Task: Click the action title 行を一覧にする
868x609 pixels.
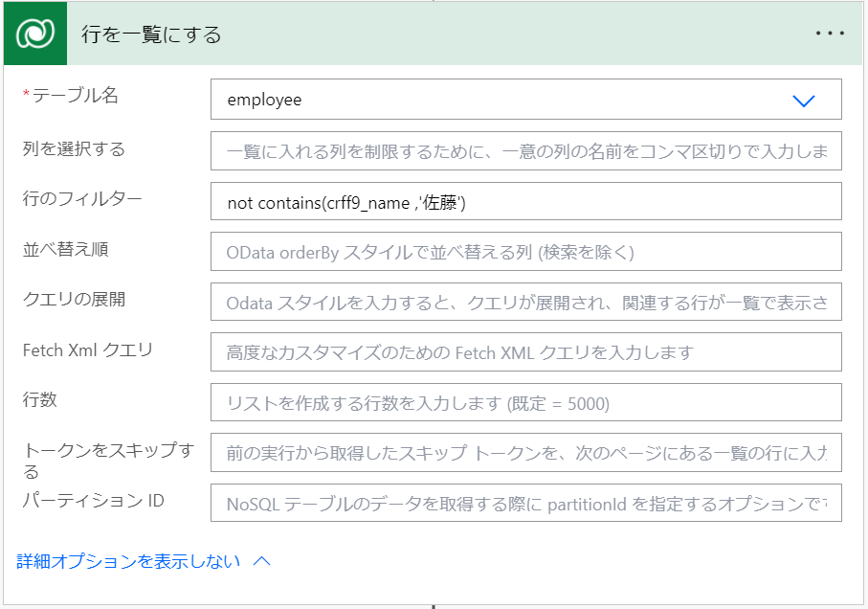Action: tap(151, 34)
